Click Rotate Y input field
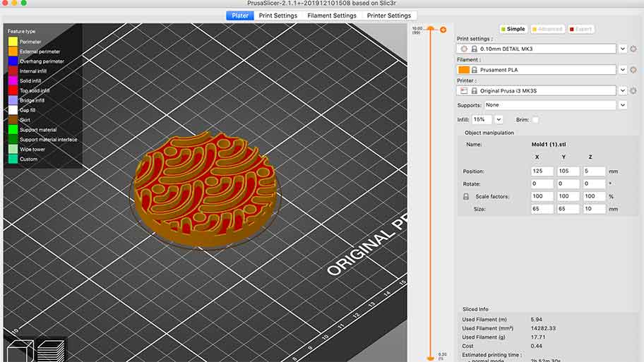The height and width of the screenshot is (362, 644). (568, 184)
